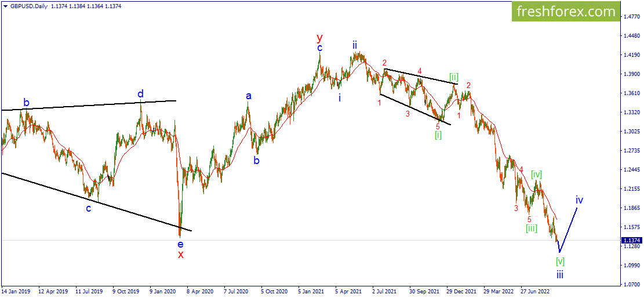Click the 12 Apr 2019 date label
644x298 pixels.
[53, 292]
